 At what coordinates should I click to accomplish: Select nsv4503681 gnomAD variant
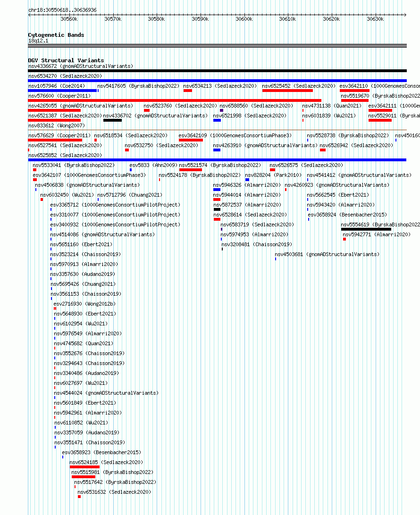coord(328,254)
